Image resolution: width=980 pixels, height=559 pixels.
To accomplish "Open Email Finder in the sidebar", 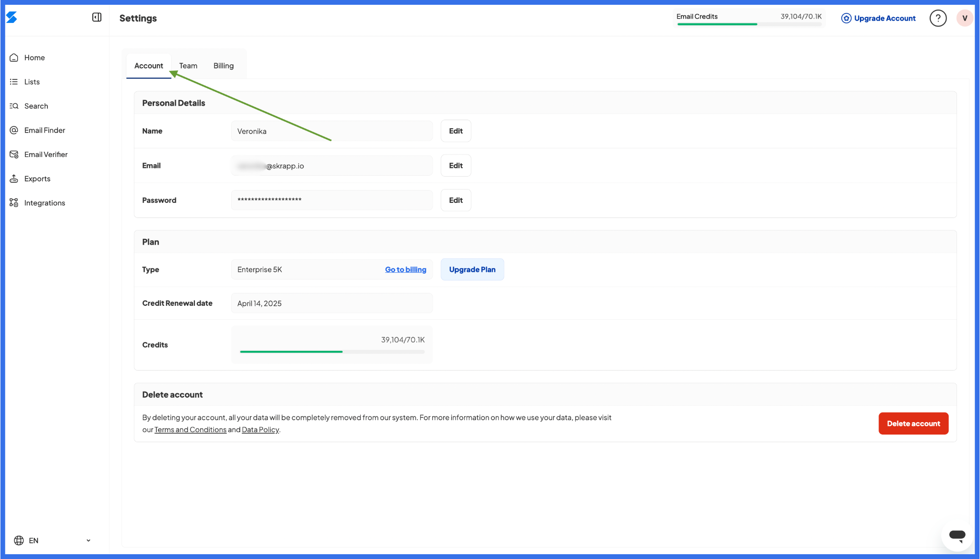I will 45,130.
